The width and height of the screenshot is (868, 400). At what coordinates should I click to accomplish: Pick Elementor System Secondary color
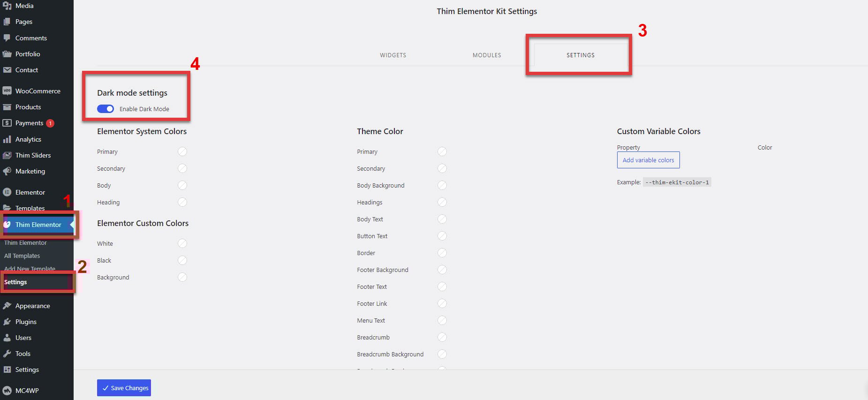point(182,168)
